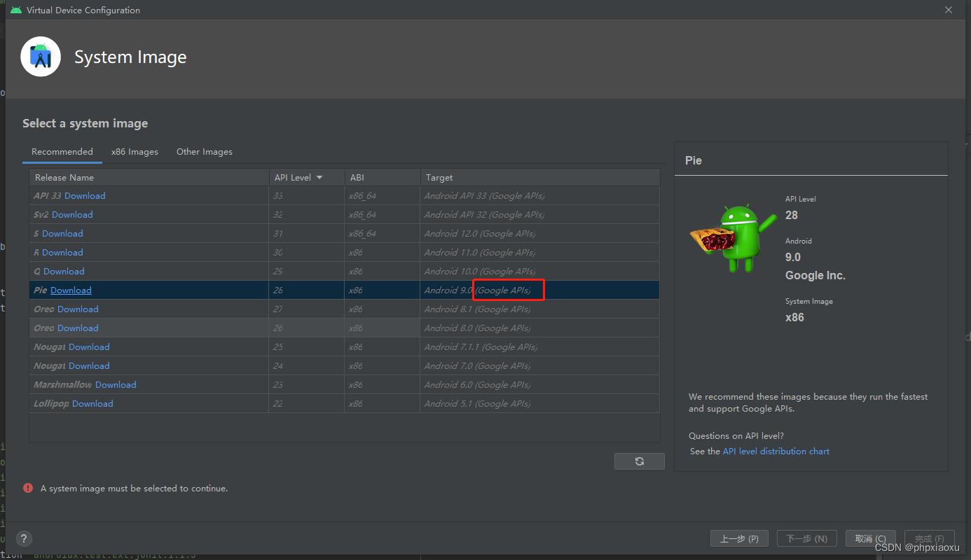The height and width of the screenshot is (560, 971).
Task: Open the x86 Images tab
Action: (x=135, y=152)
